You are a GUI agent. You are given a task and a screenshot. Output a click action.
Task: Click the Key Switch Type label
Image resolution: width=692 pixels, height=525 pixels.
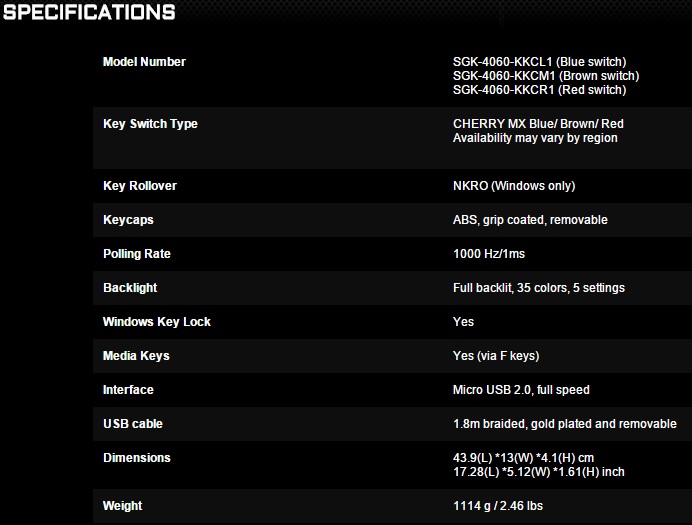click(150, 124)
